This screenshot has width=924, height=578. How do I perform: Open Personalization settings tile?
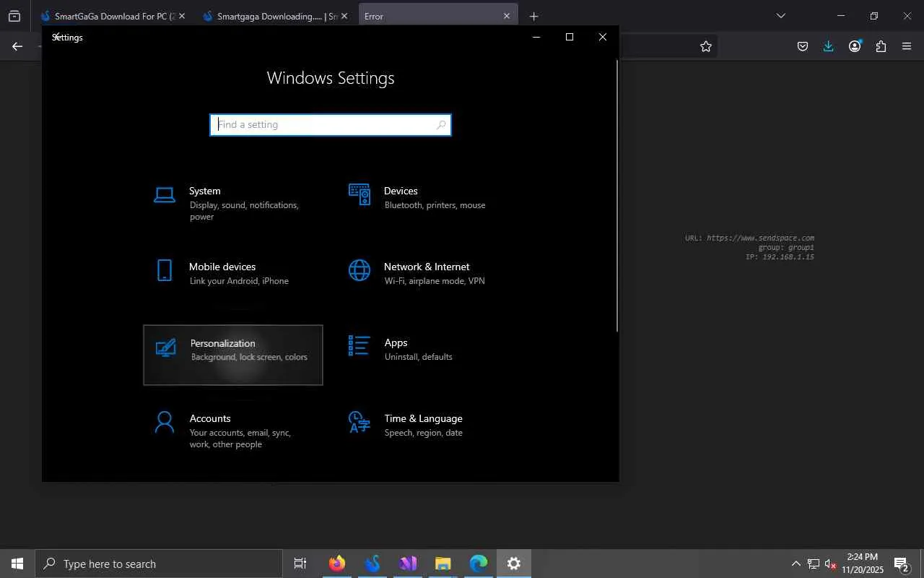click(x=232, y=355)
